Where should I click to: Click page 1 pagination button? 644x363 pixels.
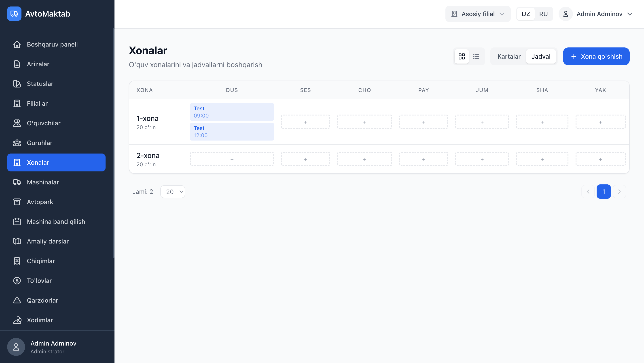pos(604,192)
